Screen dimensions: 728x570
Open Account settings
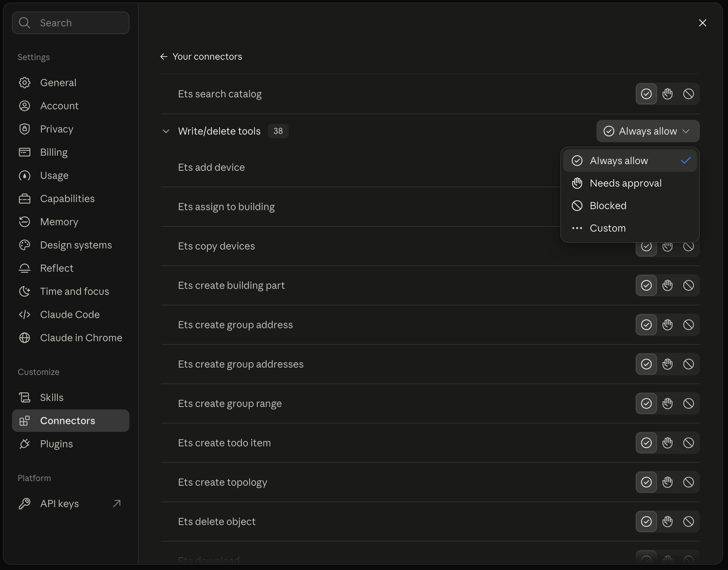(x=71, y=106)
